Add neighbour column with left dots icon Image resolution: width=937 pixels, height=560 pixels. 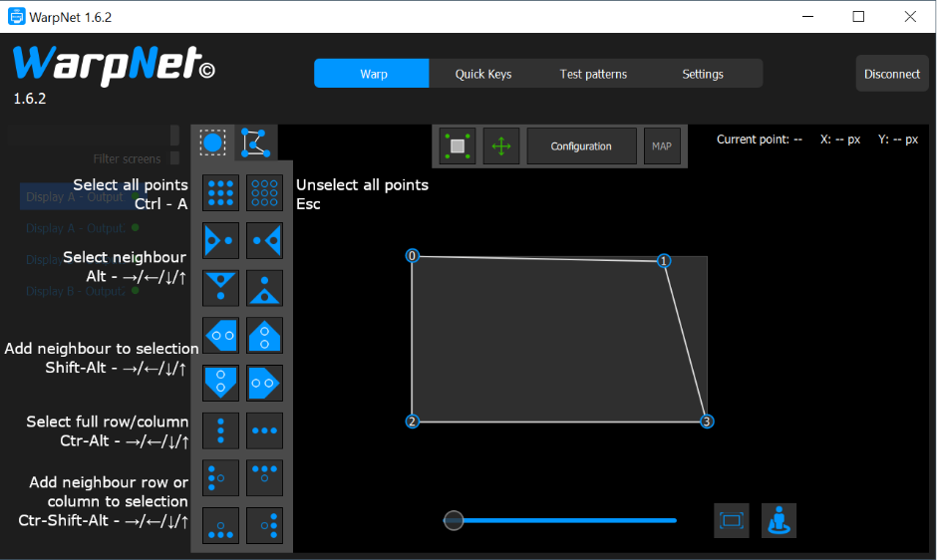[x=220, y=478]
